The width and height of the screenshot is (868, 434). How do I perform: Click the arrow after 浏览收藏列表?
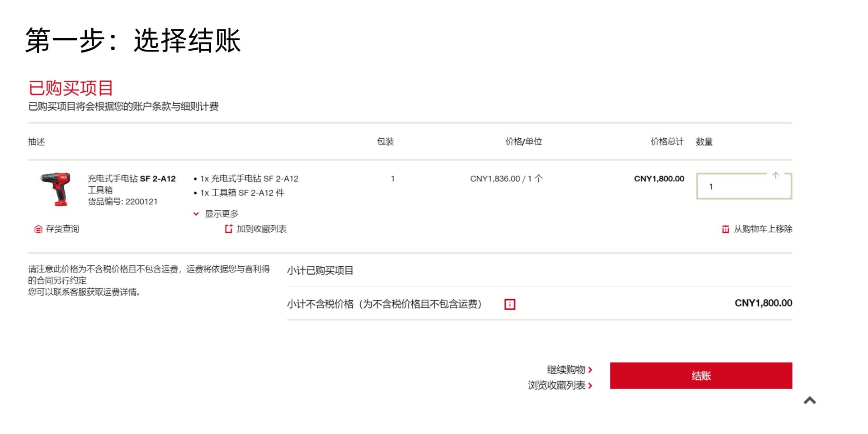[591, 385]
